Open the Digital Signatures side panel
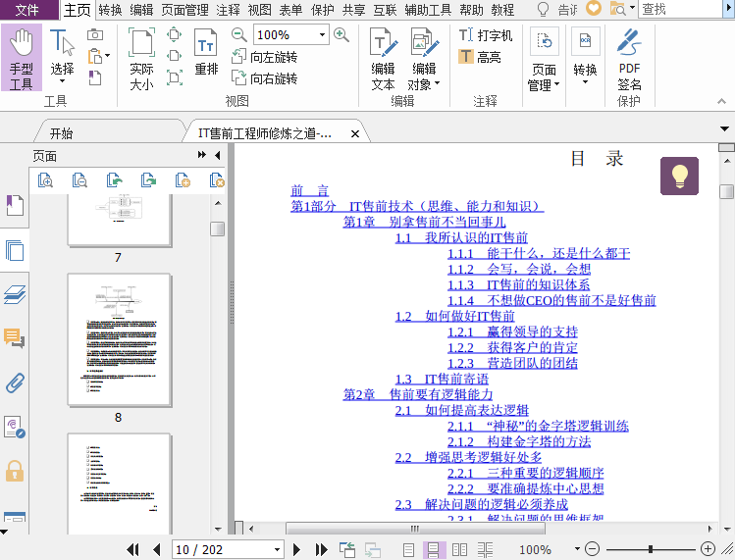Viewport: 735px width, 560px height. click(15, 427)
